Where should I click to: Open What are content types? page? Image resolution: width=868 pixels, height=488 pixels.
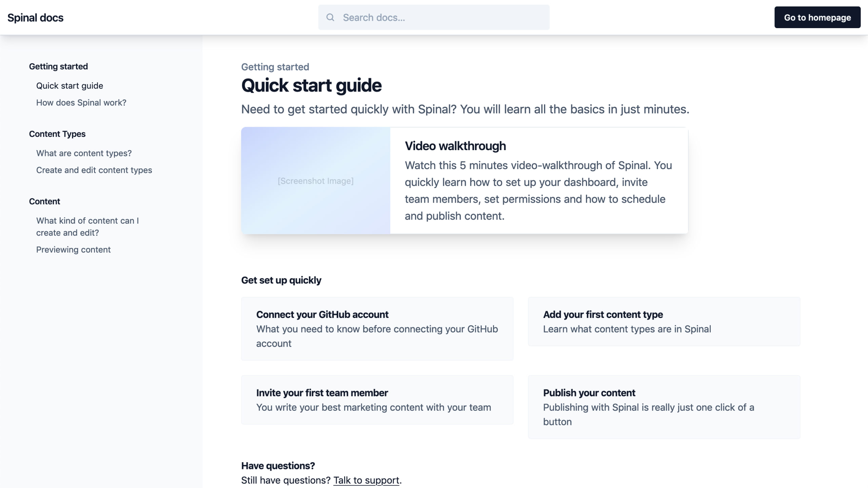point(84,153)
